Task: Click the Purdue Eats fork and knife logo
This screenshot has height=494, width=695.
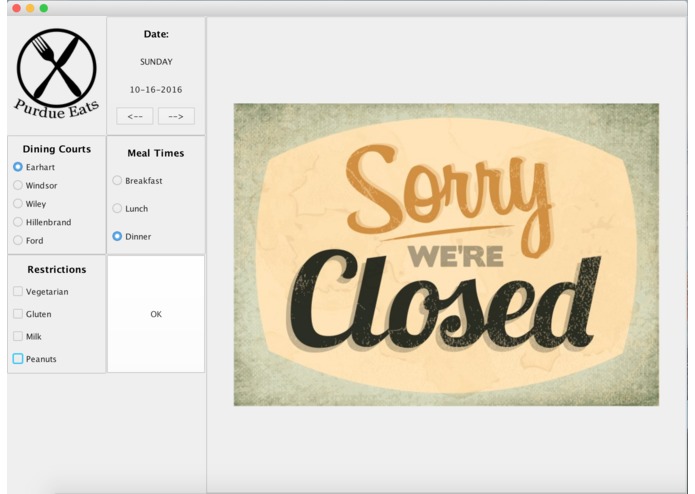Action: click(56, 74)
